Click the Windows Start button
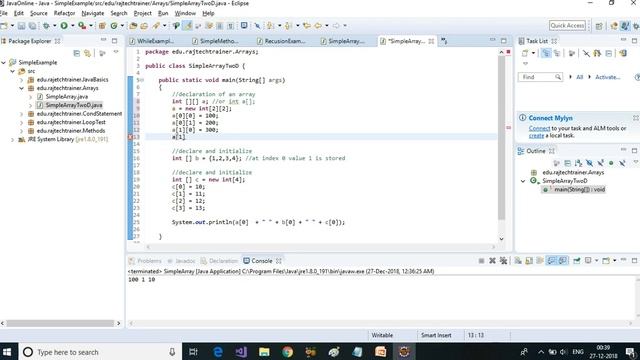This screenshot has width=640, height=360. tap(7, 352)
